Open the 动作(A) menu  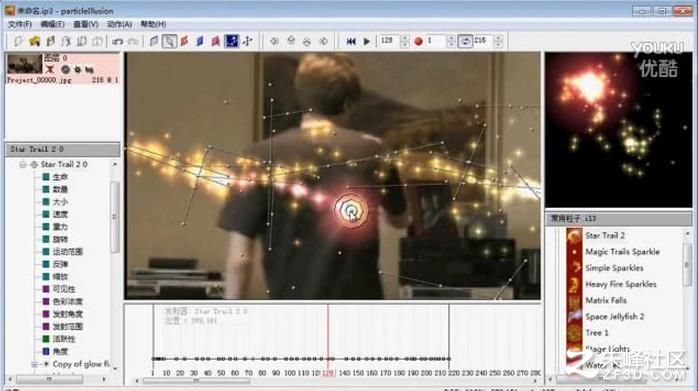click(119, 24)
